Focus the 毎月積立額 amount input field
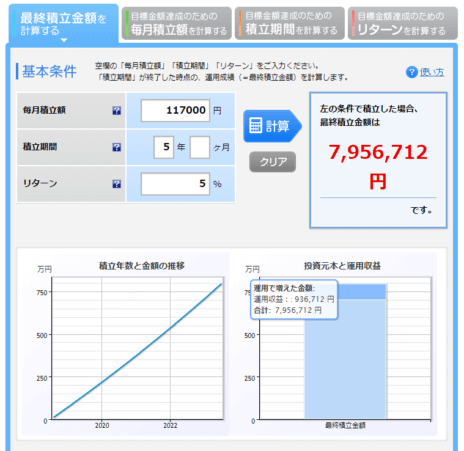 tap(175, 110)
